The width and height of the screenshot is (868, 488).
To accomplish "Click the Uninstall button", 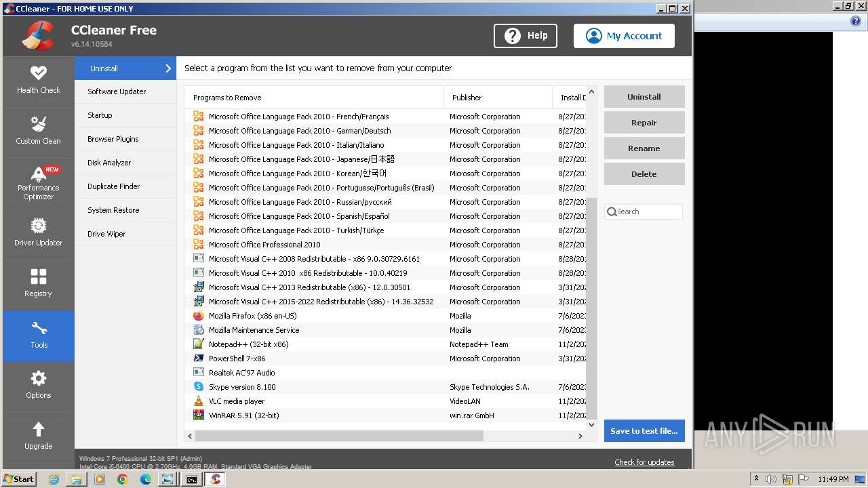I will (644, 97).
